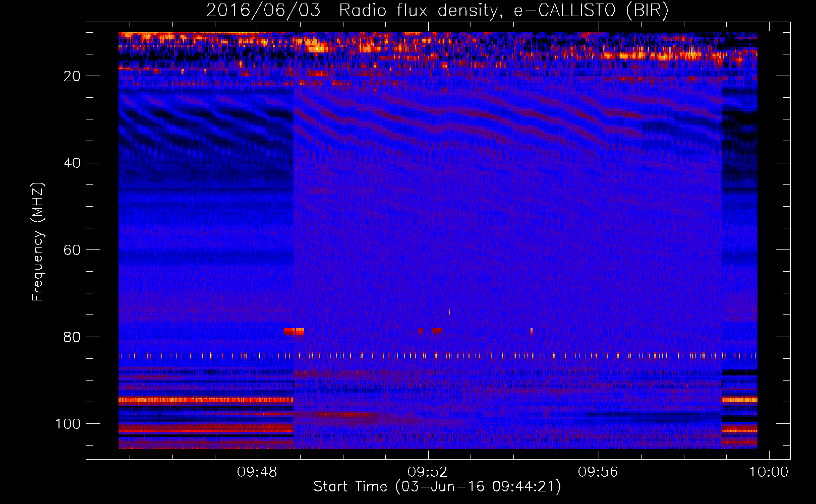816x504 pixels.
Task: Click the 09:52 time tick label
Action: click(x=428, y=472)
